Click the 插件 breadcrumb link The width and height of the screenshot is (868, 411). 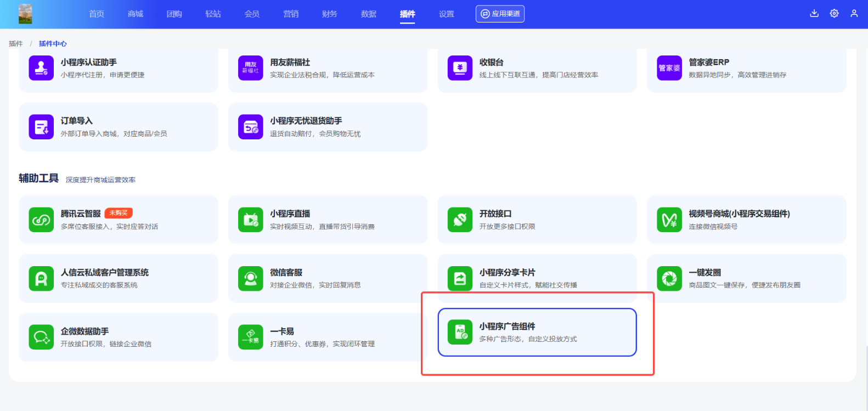(16, 44)
